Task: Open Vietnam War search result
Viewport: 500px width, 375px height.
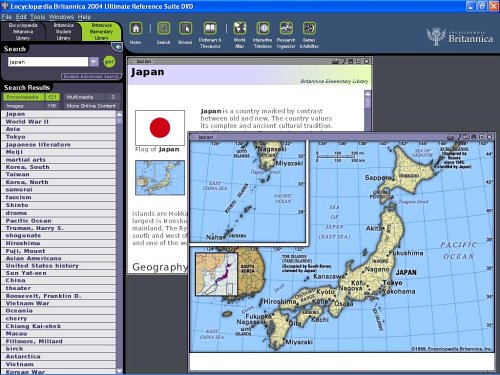Action: [x=59, y=303]
